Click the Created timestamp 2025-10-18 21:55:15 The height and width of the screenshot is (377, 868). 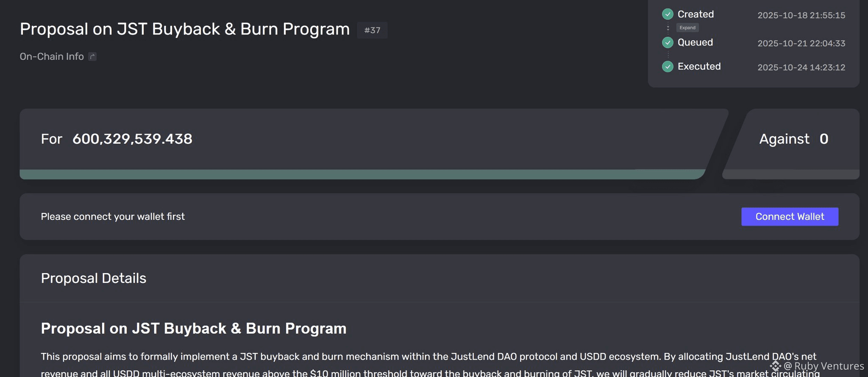[801, 15]
